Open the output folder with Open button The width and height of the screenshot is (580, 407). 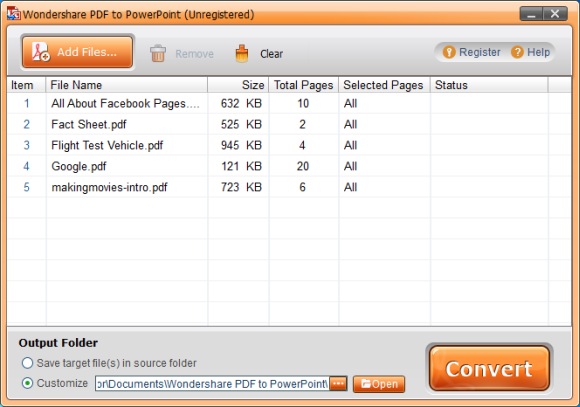tap(379, 384)
